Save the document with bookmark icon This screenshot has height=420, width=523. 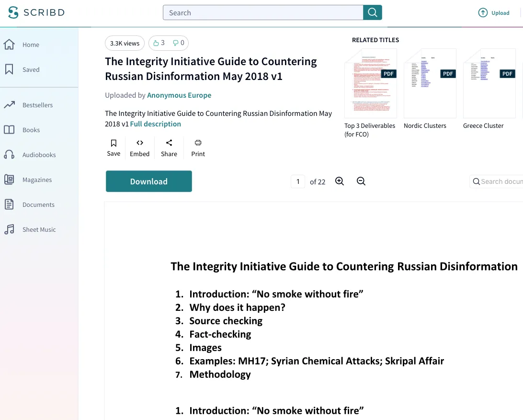click(x=114, y=143)
